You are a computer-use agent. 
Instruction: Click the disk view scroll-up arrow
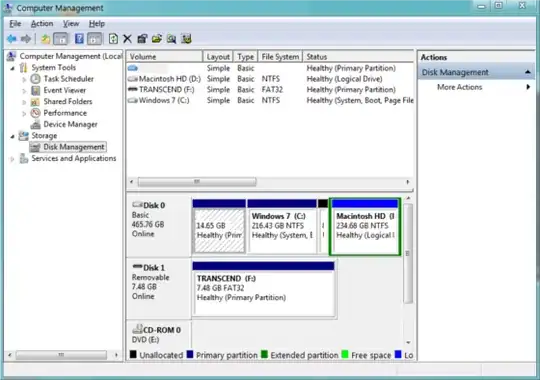point(408,198)
